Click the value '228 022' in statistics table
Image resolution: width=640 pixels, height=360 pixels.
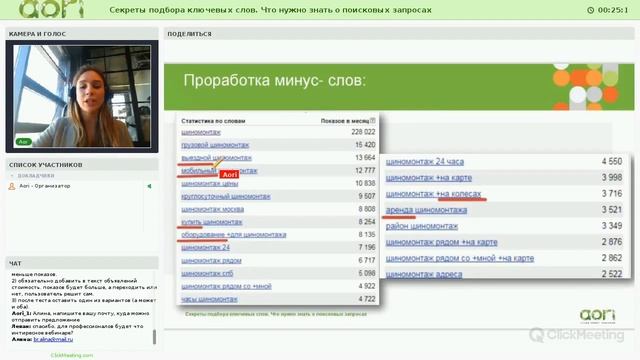pos(363,132)
